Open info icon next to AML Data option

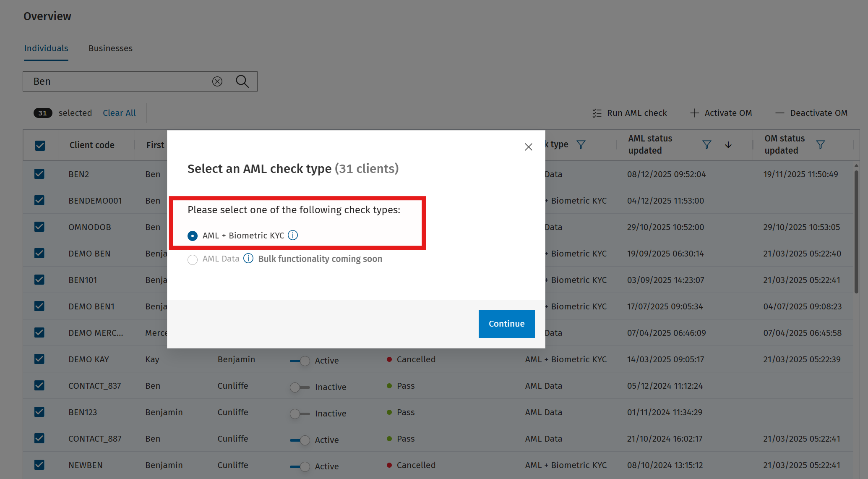click(x=248, y=258)
